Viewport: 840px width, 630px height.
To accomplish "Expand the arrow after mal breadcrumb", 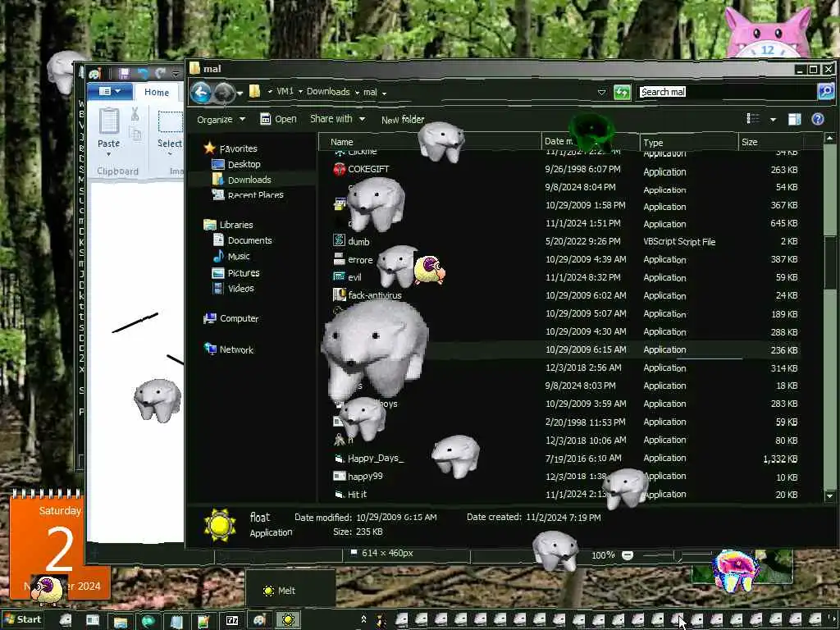I will point(384,93).
